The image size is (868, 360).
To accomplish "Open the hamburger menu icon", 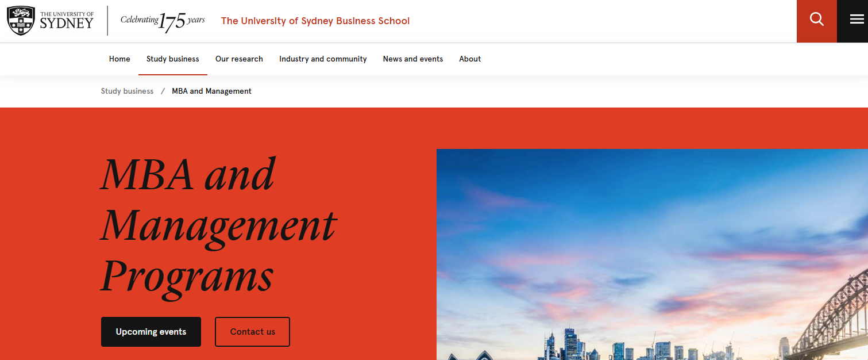I will coord(857,20).
